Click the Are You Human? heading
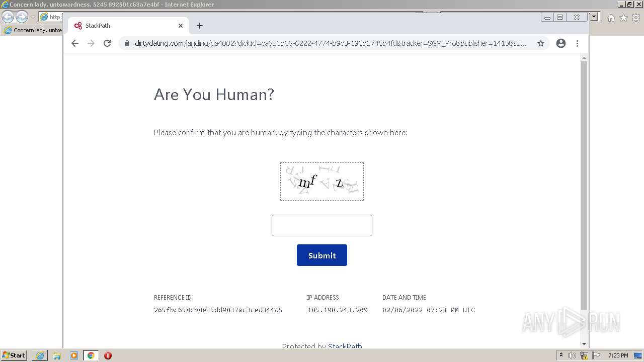 point(214,95)
